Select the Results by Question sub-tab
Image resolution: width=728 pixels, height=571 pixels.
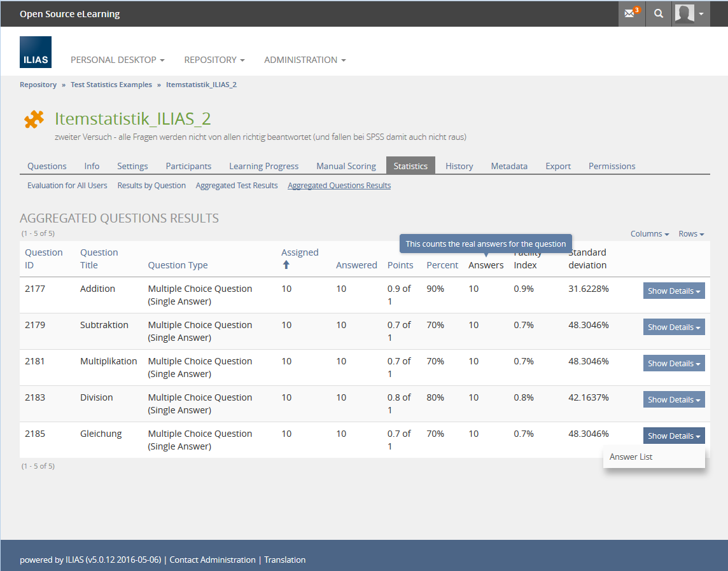[151, 186]
